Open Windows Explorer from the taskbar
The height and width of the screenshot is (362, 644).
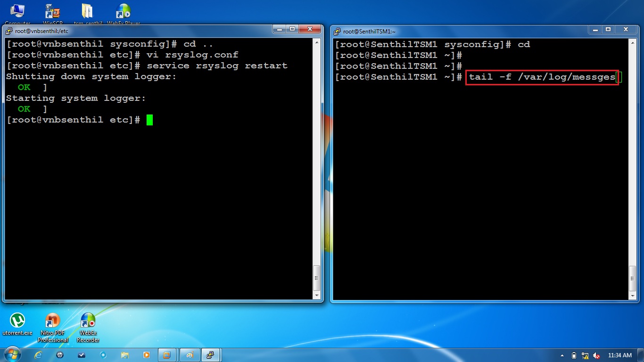tap(125, 355)
